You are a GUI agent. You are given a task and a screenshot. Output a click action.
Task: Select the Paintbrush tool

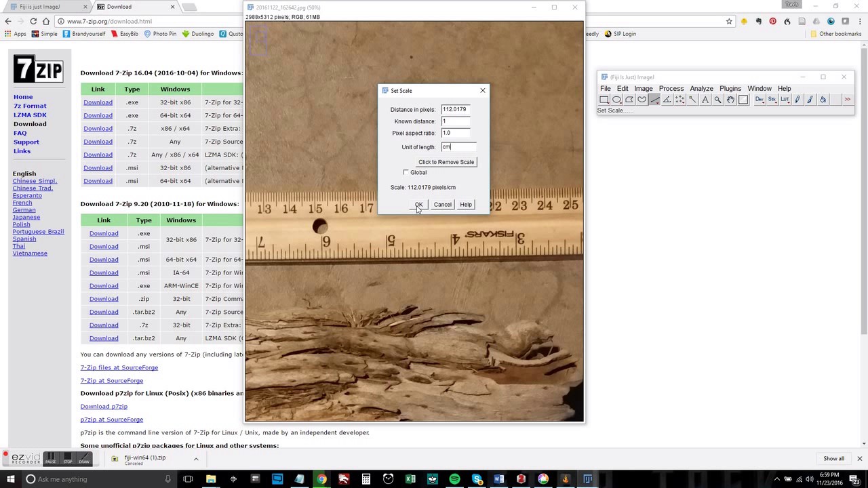[x=810, y=100]
